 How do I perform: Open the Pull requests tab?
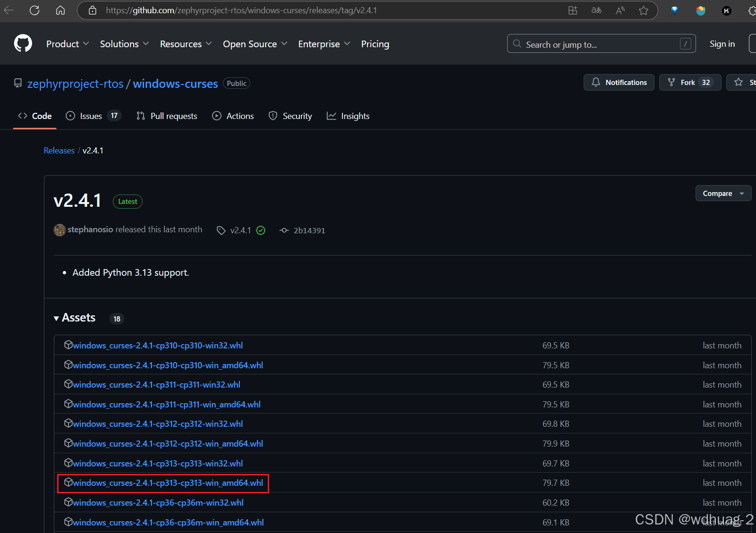tap(167, 116)
